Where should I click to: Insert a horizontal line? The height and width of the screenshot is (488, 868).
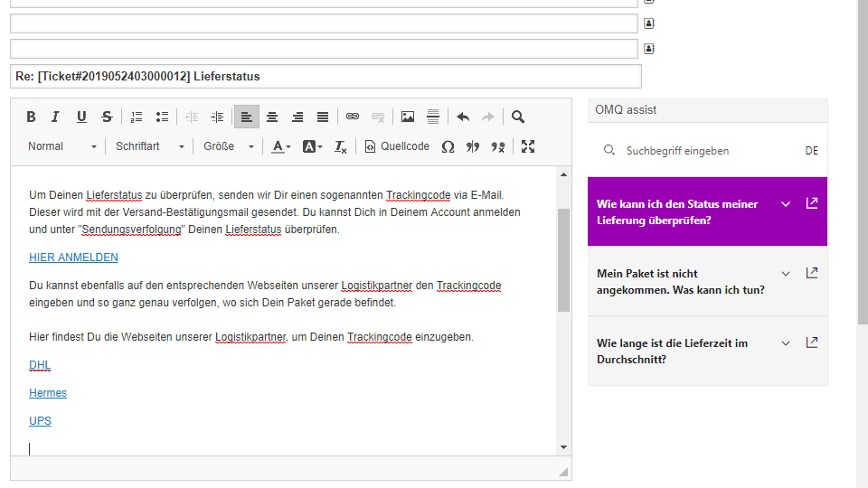pos(433,117)
